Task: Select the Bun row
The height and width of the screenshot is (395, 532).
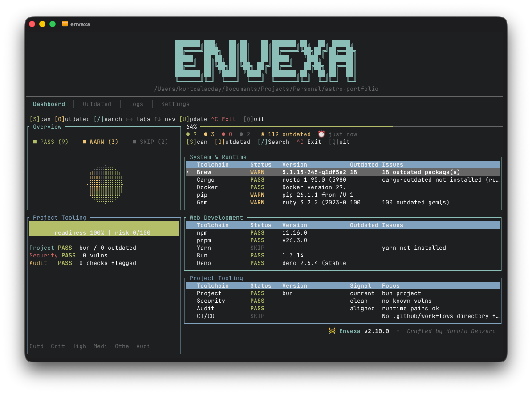Action: pos(343,256)
